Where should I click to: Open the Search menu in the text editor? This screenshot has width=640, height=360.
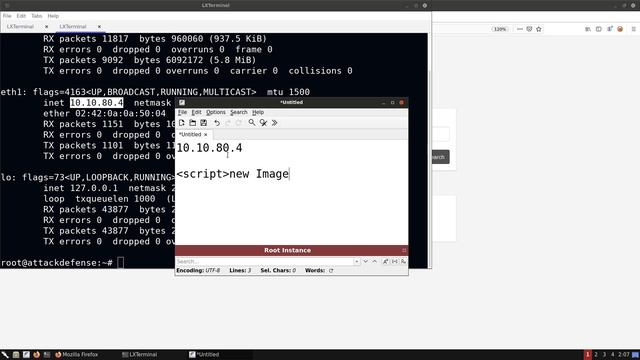[239, 112]
